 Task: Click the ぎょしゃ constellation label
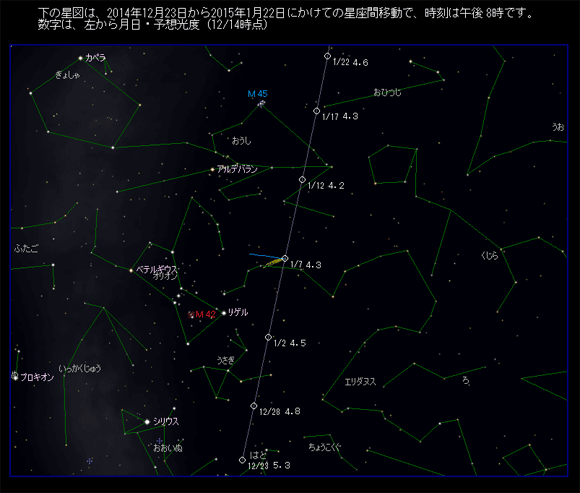click(68, 75)
